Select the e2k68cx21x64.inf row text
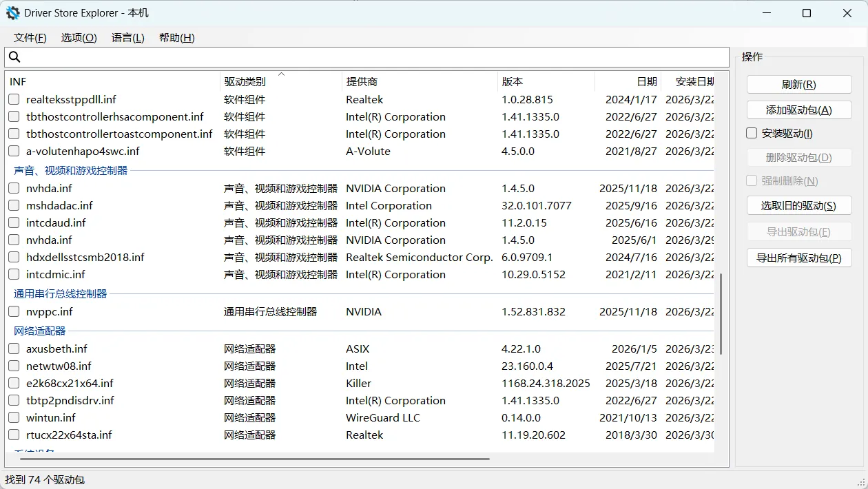Image resolution: width=868 pixels, height=489 pixels. pyautogui.click(x=70, y=384)
